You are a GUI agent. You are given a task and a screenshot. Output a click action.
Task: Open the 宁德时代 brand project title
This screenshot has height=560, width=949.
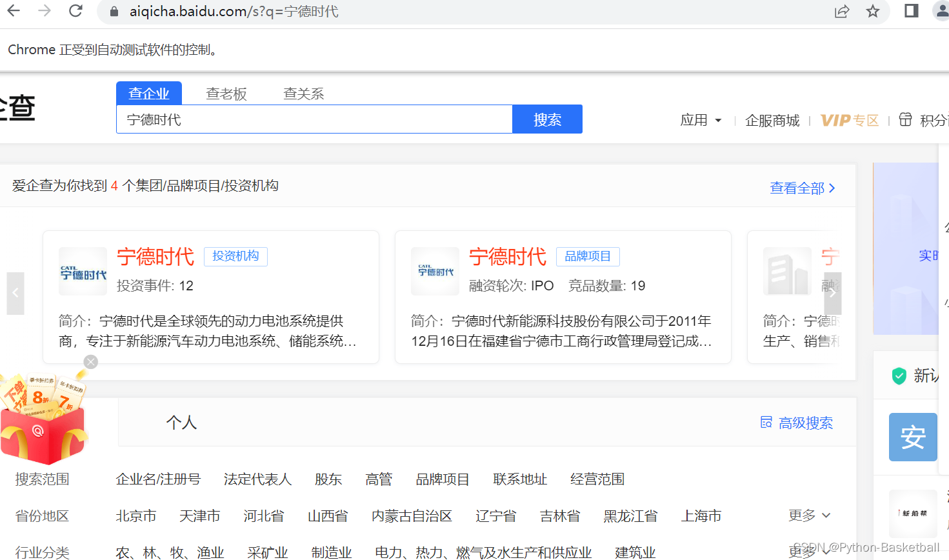(508, 257)
